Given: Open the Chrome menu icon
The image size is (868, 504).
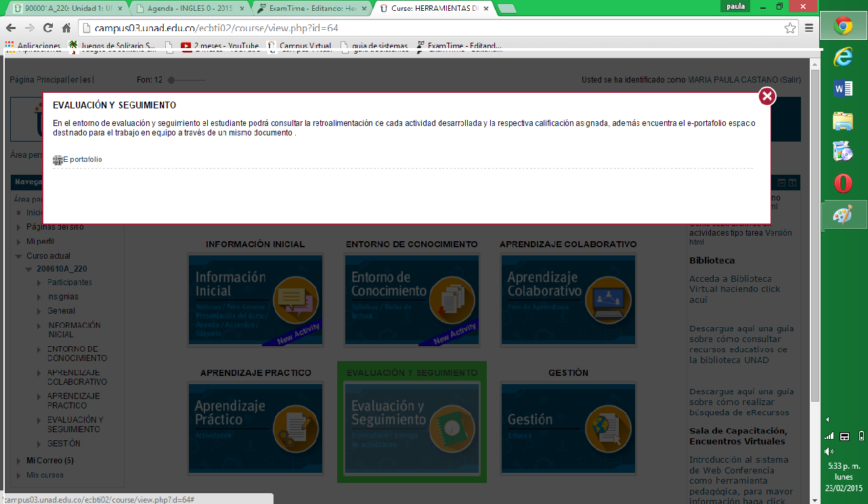Looking at the screenshot, I should (x=809, y=28).
